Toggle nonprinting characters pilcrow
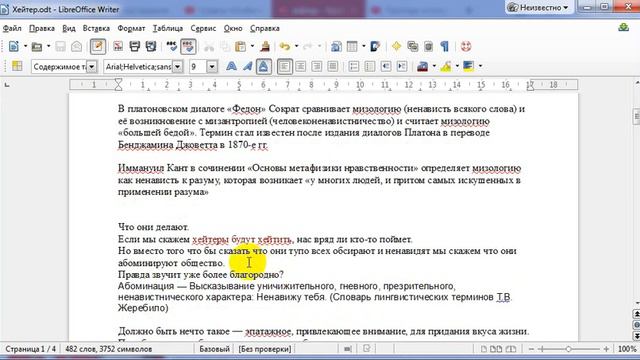 click(444, 47)
